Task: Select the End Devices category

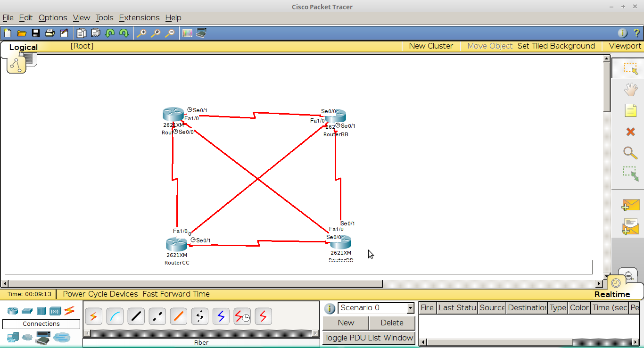Action: coord(13,338)
